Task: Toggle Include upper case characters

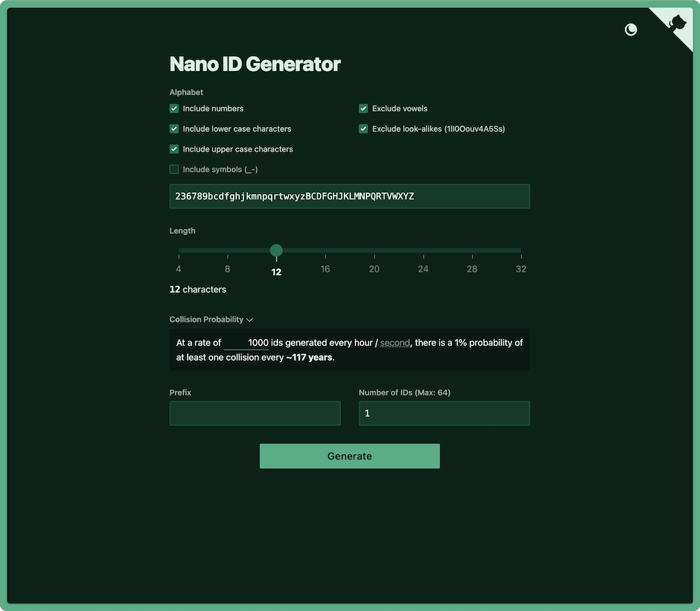Action: [x=174, y=149]
